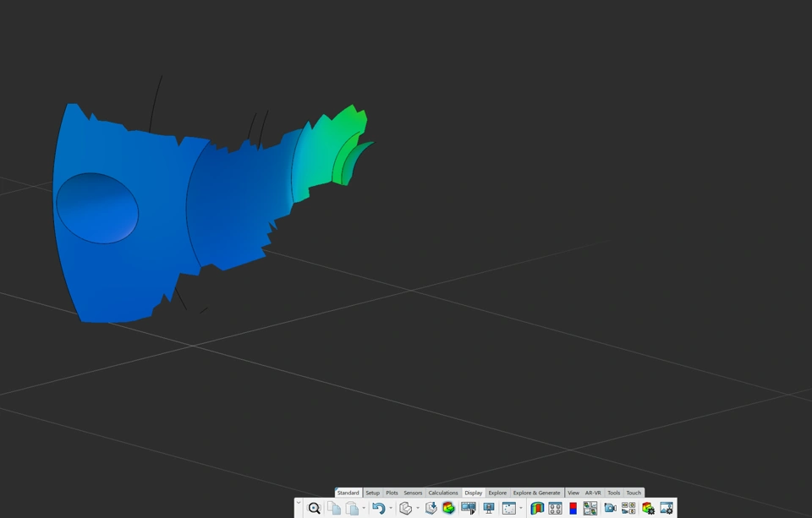Switch to the Setup tab

coord(372,493)
